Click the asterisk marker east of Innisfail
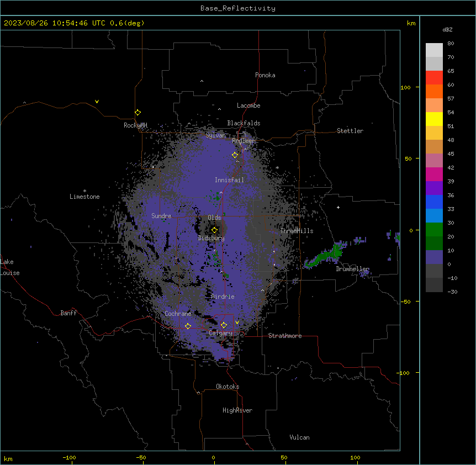Image resolution: width=476 pixels, height=465 pixels. click(277, 167)
